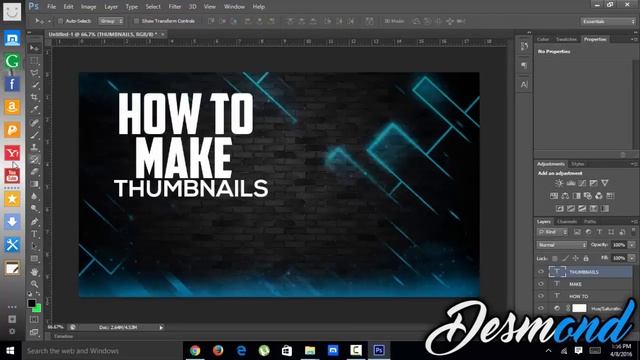Select the Lasso tool
Screen dimensions: 640x360
coord(34,73)
